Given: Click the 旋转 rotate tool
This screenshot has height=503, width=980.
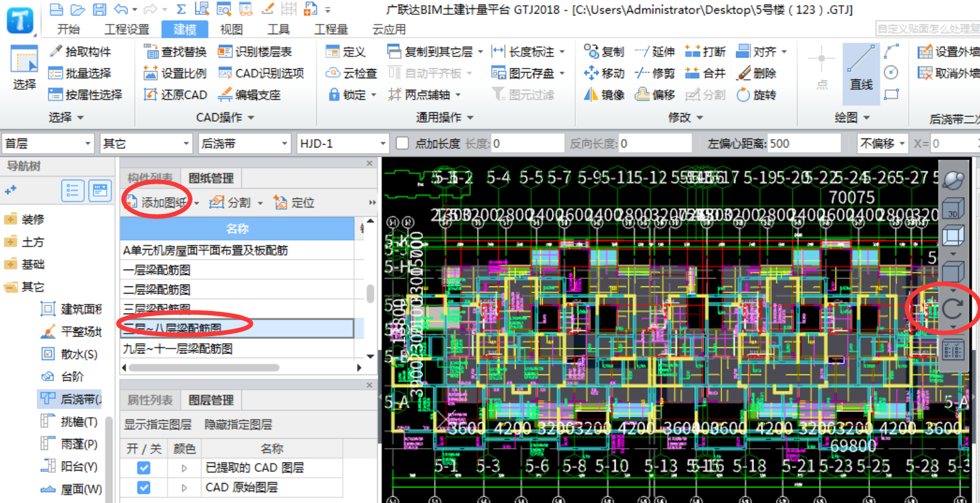Looking at the screenshot, I should point(756,94).
